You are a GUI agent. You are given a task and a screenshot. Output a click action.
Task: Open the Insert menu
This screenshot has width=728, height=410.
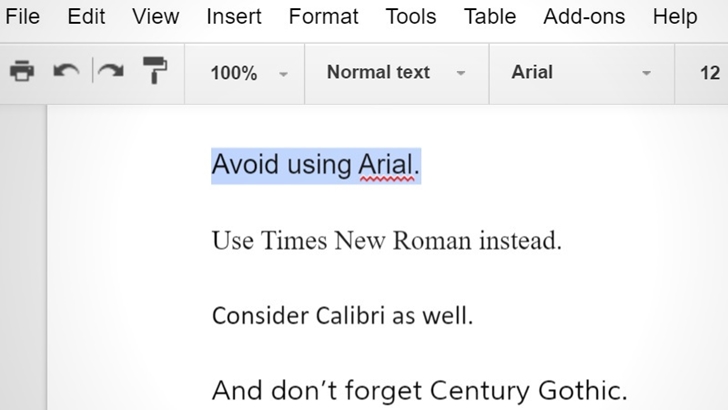coord(234,17)
